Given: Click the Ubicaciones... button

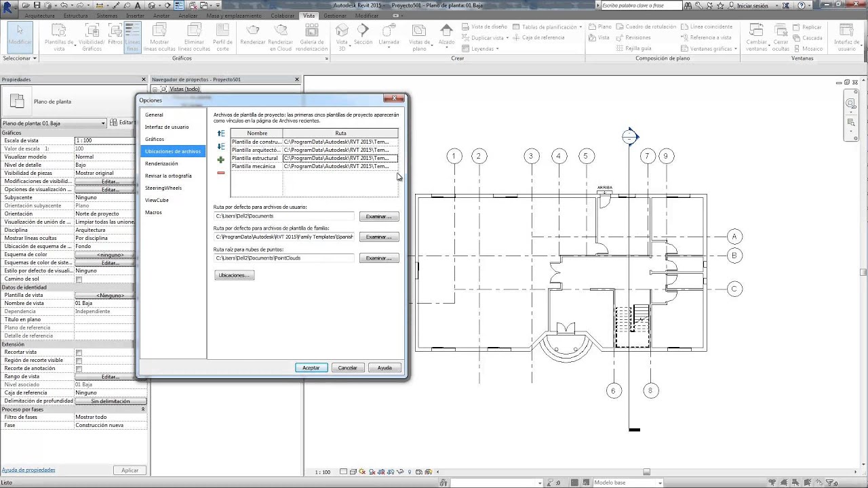Looking at the screenshot, I should 235,275.
